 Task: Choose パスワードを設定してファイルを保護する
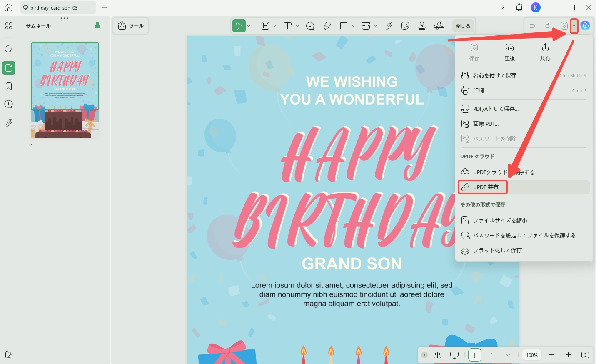point(524,235)
